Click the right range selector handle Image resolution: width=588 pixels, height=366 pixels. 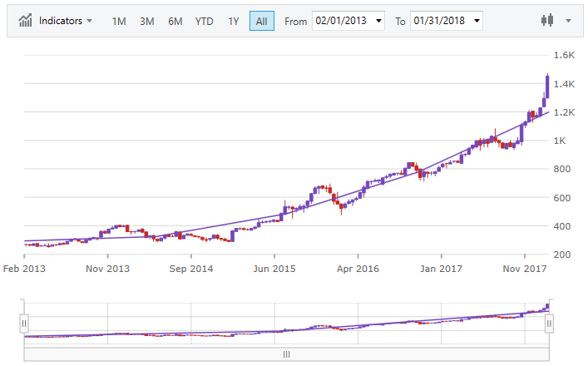click(548, 323)
